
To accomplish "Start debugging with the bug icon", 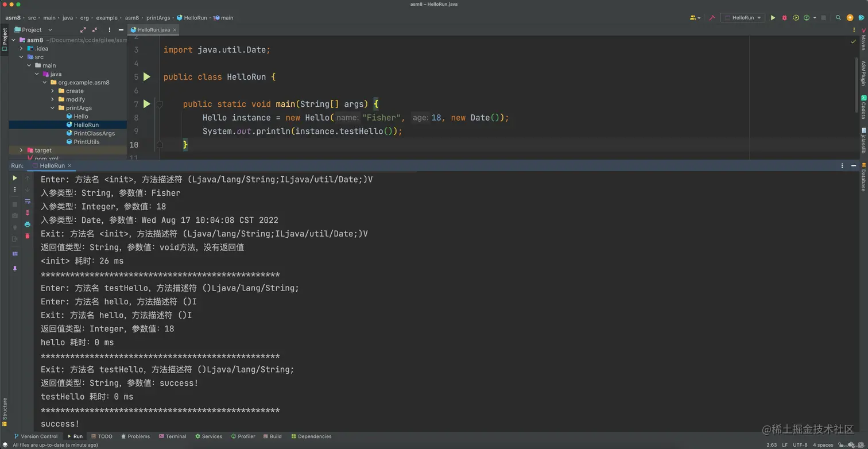I will point(784,18).
